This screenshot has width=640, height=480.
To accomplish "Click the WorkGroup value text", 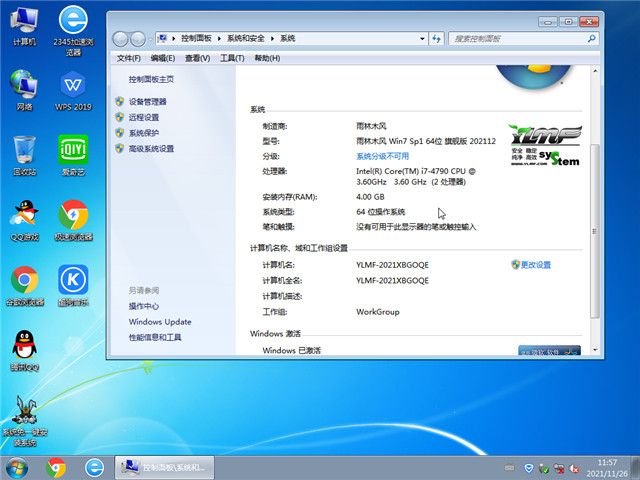I will click(378, 312).
